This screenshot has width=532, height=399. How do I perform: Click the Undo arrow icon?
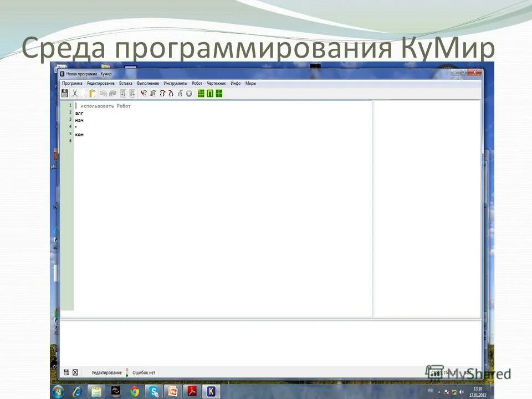104,93
